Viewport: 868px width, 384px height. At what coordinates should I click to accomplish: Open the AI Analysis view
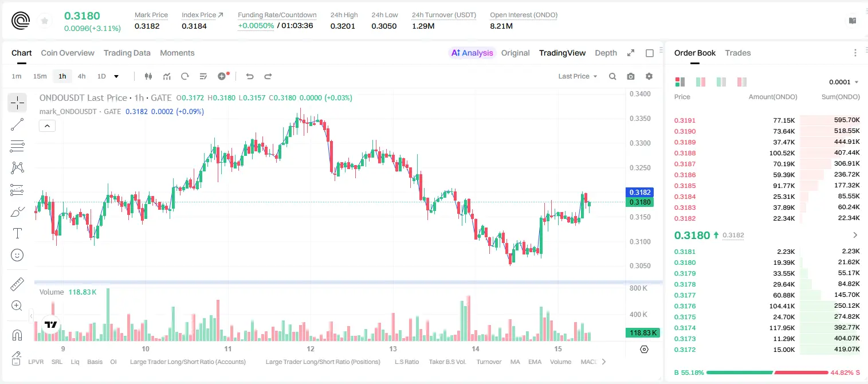click(472, 53)
